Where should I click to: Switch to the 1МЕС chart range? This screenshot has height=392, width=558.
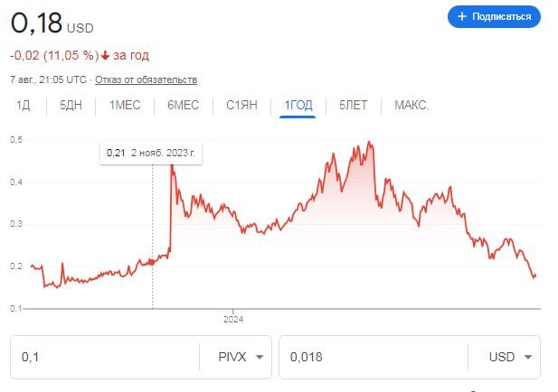click(x=125, y=106)
